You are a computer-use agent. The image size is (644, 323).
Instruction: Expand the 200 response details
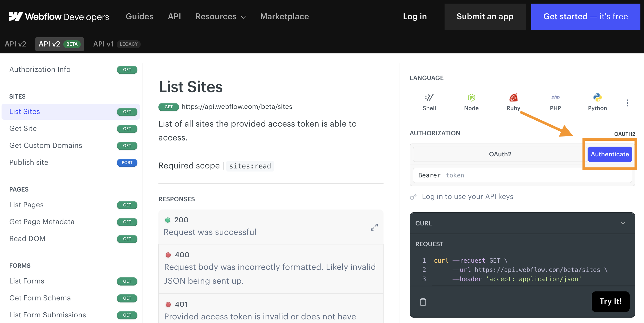click(x=374, y=227)
